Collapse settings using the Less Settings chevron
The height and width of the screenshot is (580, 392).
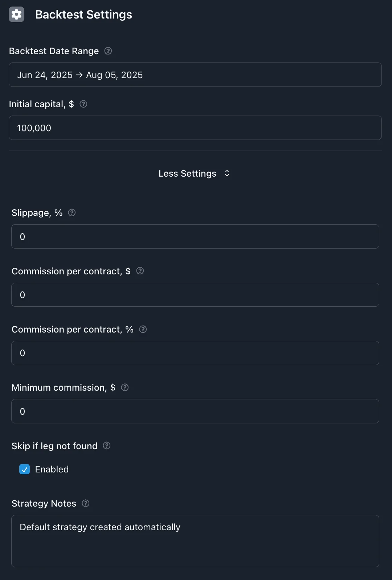click(227, 173)
